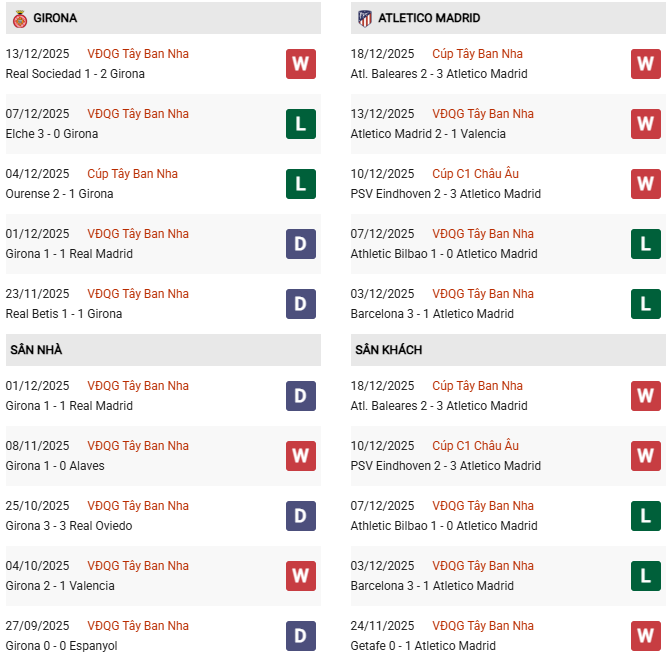This screenshot has height=661, width=666.
Task: Click W badge for Getafe vs Atletico Madrid
Action: point(646,636)
